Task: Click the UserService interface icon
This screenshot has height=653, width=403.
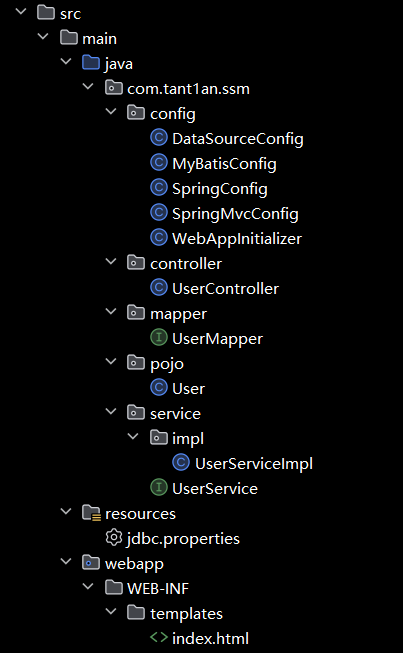Action: coord(159,488)
